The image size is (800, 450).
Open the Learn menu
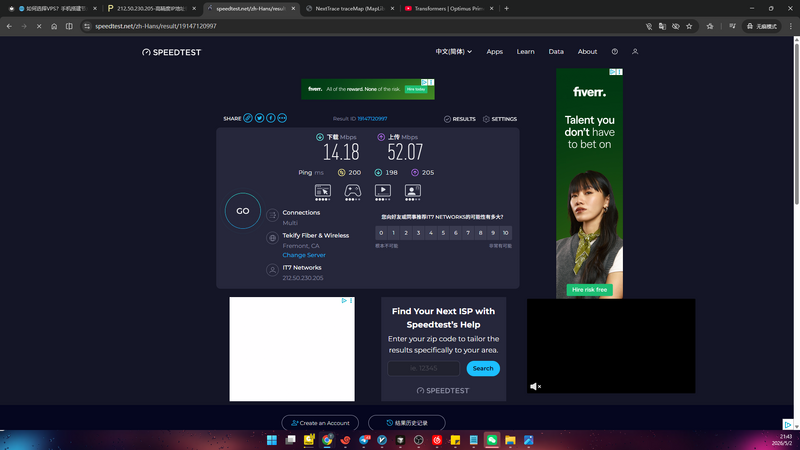[526, 52]
